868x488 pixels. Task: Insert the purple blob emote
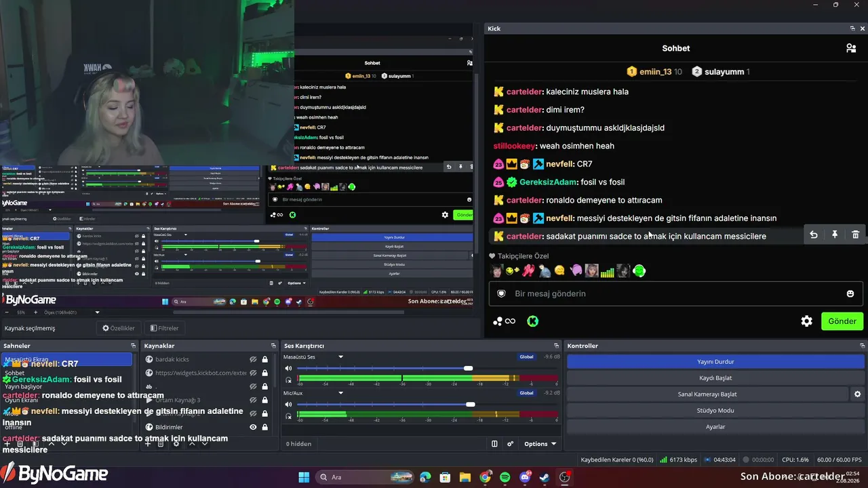coord(576,271)
